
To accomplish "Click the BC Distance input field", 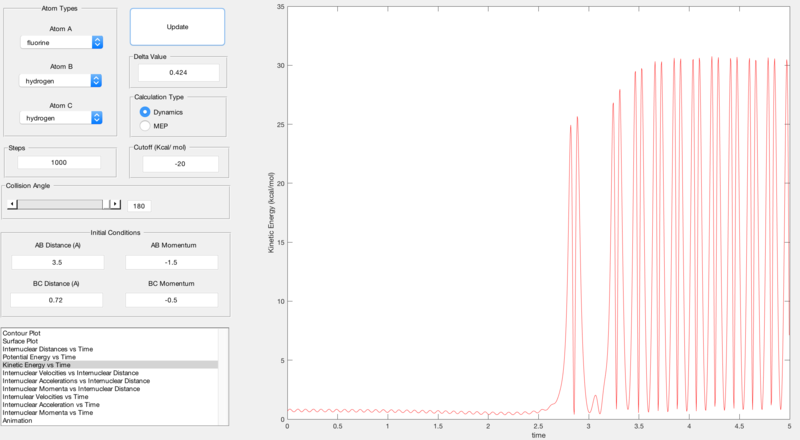I will click(56, 300).
